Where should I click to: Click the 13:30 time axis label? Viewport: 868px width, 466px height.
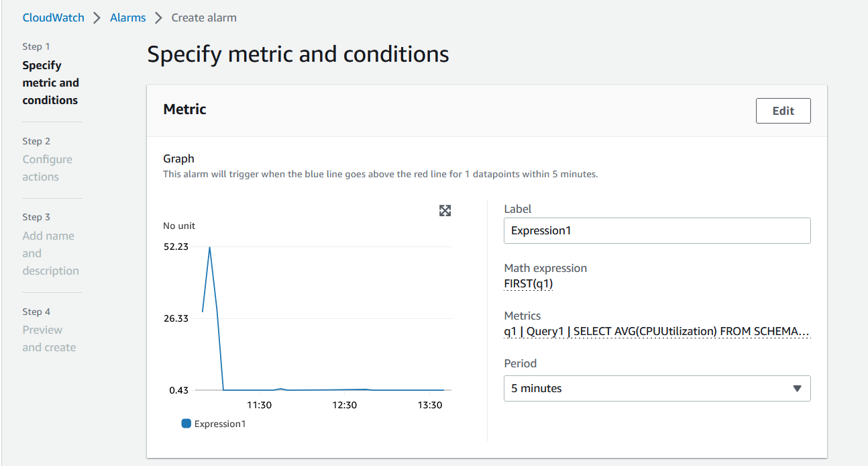pos(430,405)
